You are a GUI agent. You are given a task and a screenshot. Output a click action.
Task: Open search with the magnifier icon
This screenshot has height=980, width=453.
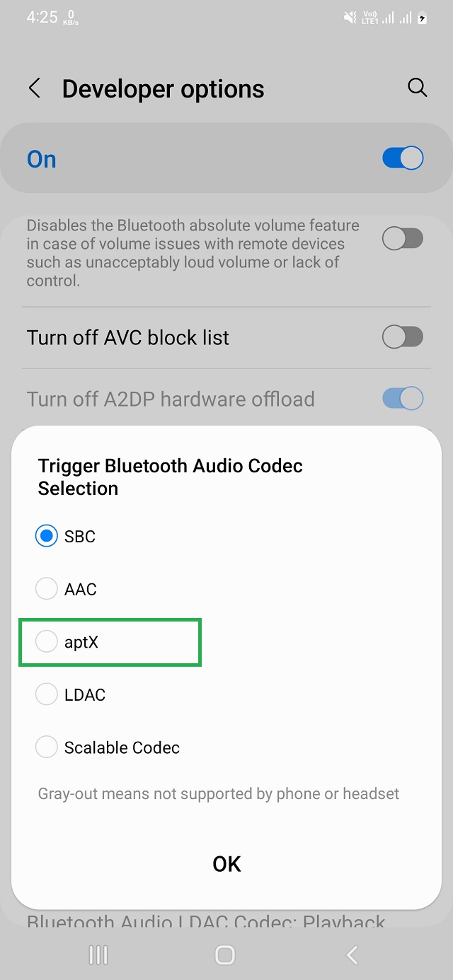tap(418, 88)
